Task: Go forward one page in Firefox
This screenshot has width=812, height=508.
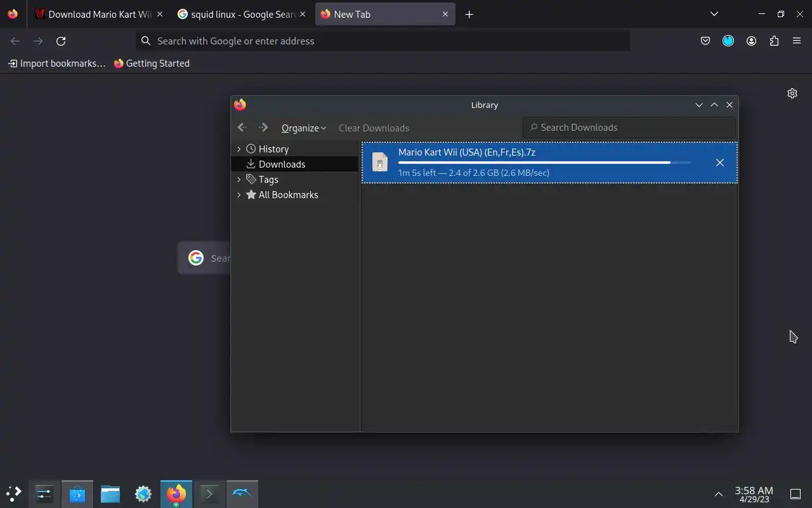Action: 38,41
